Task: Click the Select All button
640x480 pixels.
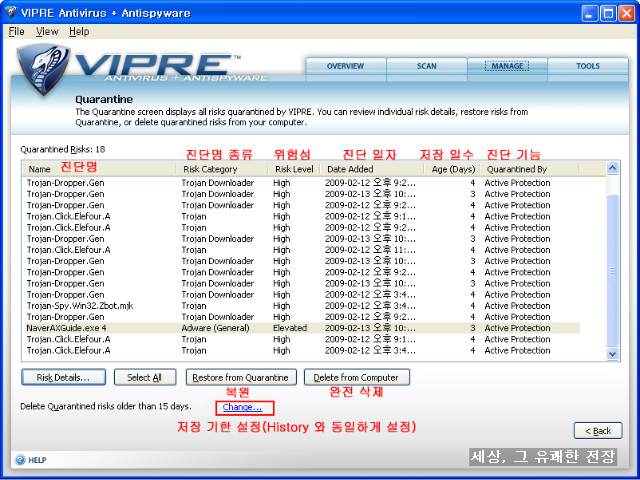Action: 145,377
